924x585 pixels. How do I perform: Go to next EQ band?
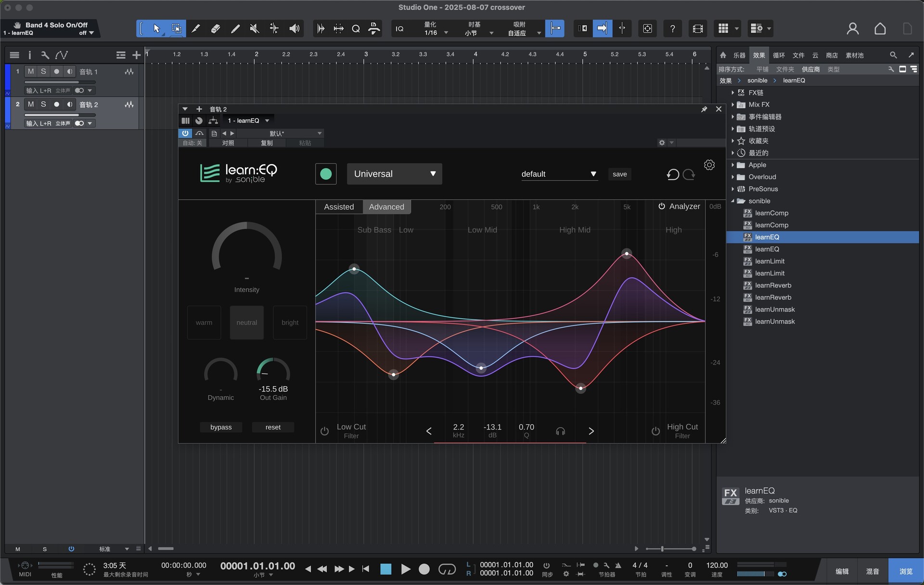(x=591, y=431)
